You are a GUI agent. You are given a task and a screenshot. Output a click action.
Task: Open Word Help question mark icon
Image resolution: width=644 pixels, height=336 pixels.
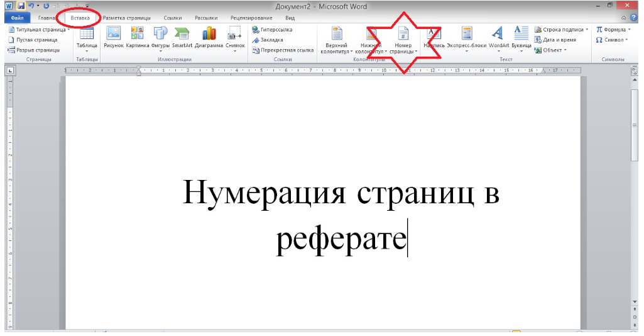pyautogui.click(x=634, y=18)
